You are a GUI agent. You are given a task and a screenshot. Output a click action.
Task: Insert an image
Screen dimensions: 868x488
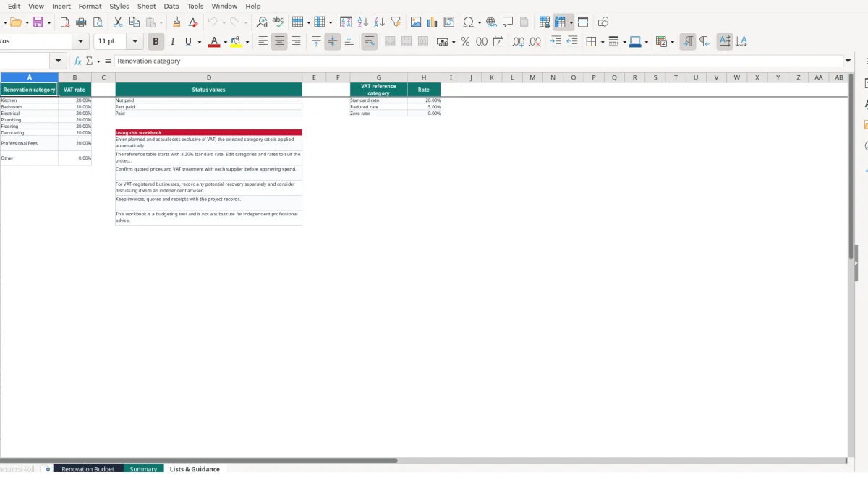(x=416, y=22)
